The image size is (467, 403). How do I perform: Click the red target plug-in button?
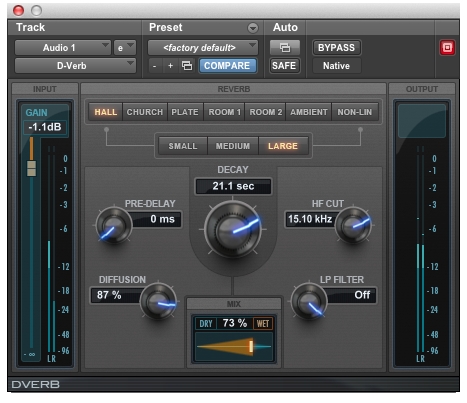[447, 47]
